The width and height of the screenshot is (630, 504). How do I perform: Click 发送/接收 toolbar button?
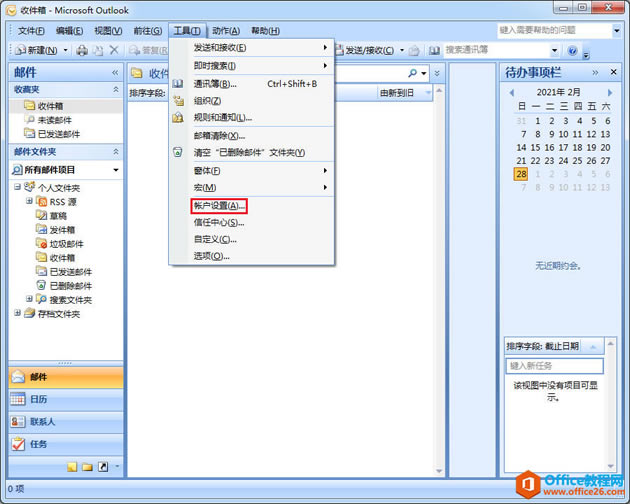365,50
